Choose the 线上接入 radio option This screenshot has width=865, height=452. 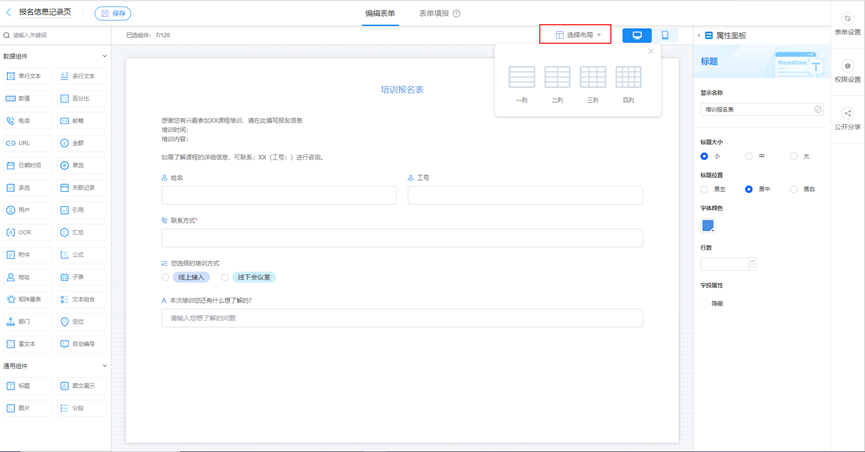click(x=165, y=277)
